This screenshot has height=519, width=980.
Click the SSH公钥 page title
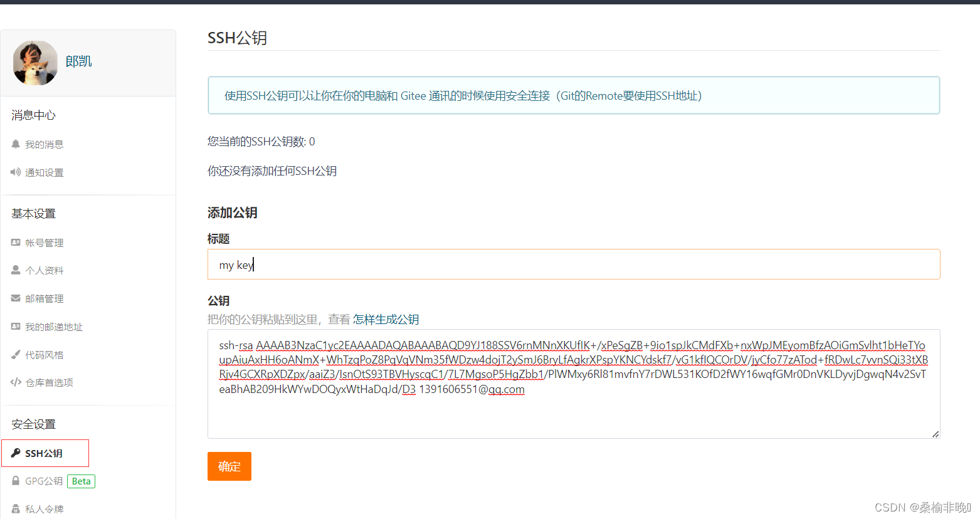238,38
